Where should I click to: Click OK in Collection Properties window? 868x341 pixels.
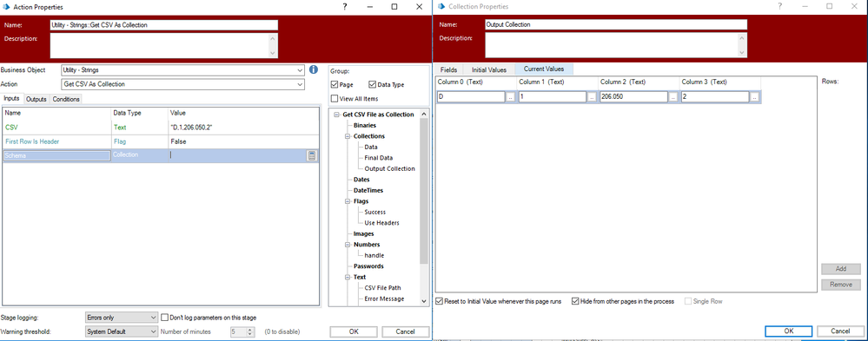[789, 331]
